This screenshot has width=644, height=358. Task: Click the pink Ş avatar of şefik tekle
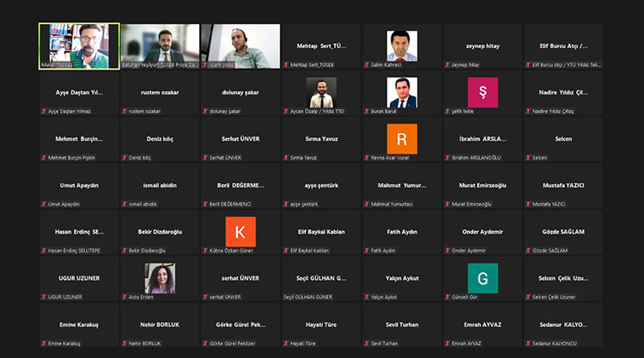pyautogui.click(x=483, y=92)
